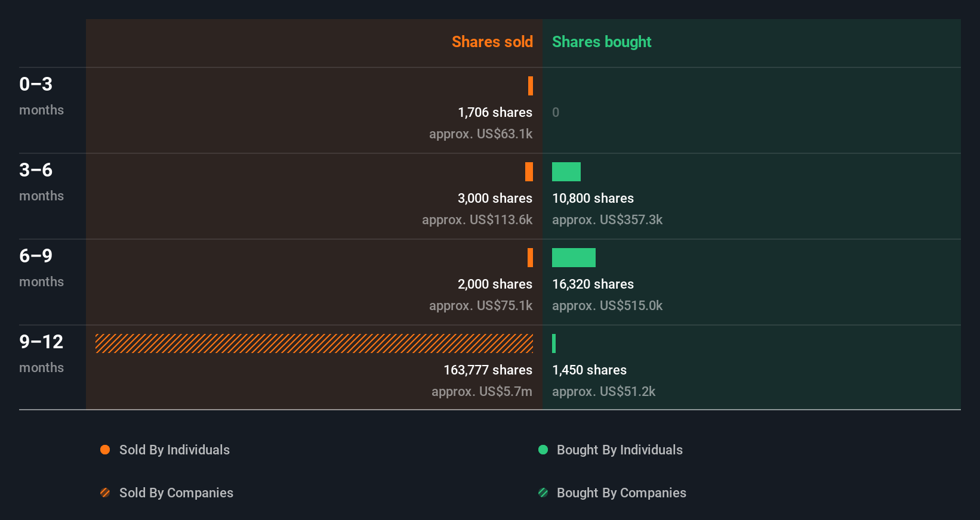Click the 1,706 shares value
Image resolution: width=980 pixels, height=520 pixels.
(495, 113)
